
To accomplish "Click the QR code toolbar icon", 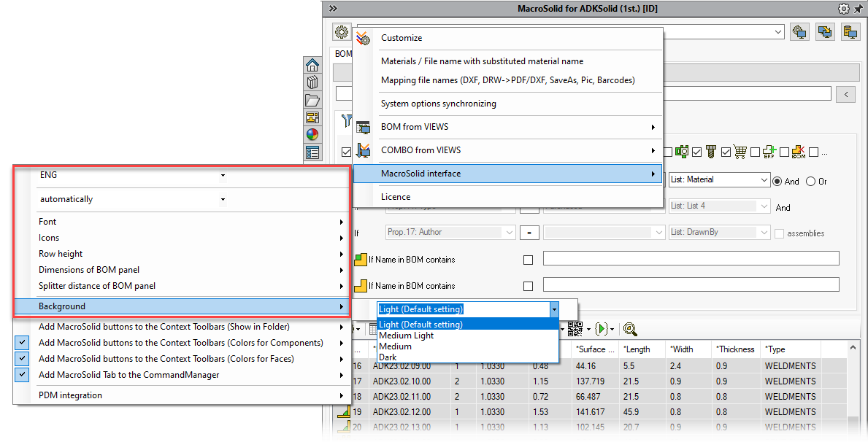I will point(575,330).
